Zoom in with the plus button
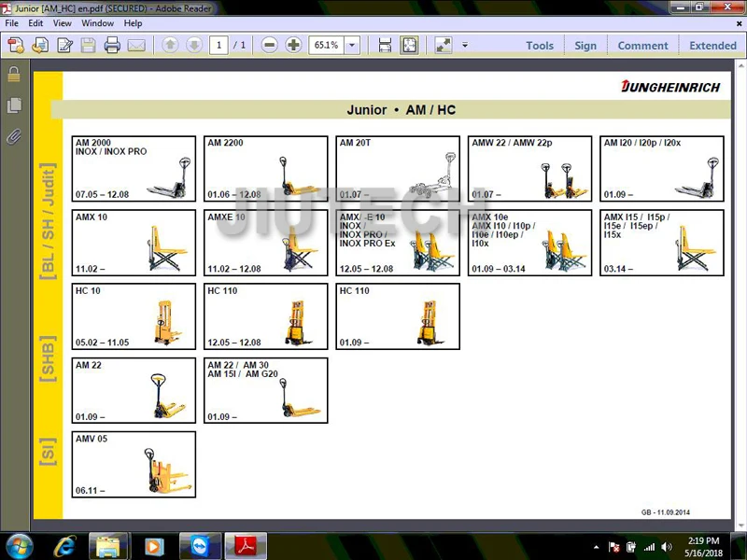The image size is (747, 560). coord(293,45)
